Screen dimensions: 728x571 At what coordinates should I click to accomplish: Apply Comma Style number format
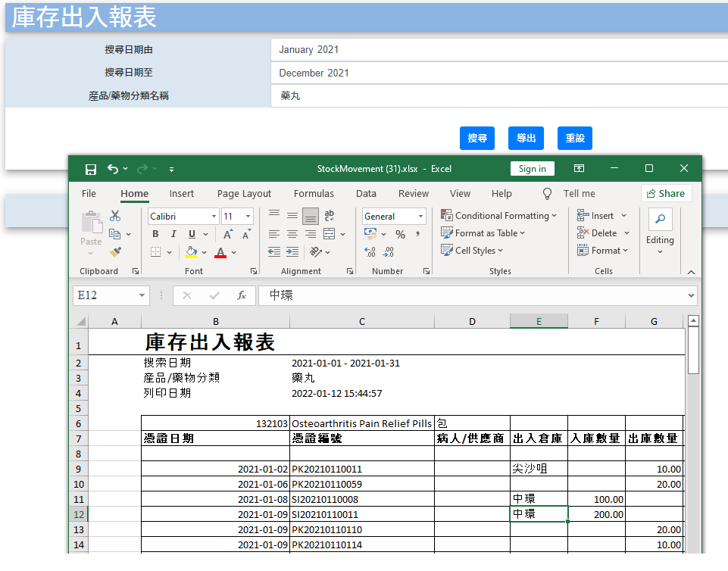(418, 235)
